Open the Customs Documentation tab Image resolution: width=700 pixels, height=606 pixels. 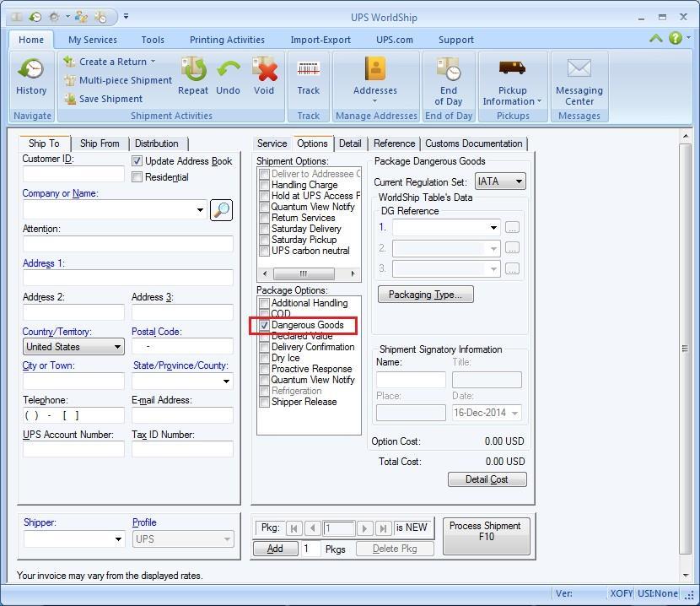[x=473, y=143]
